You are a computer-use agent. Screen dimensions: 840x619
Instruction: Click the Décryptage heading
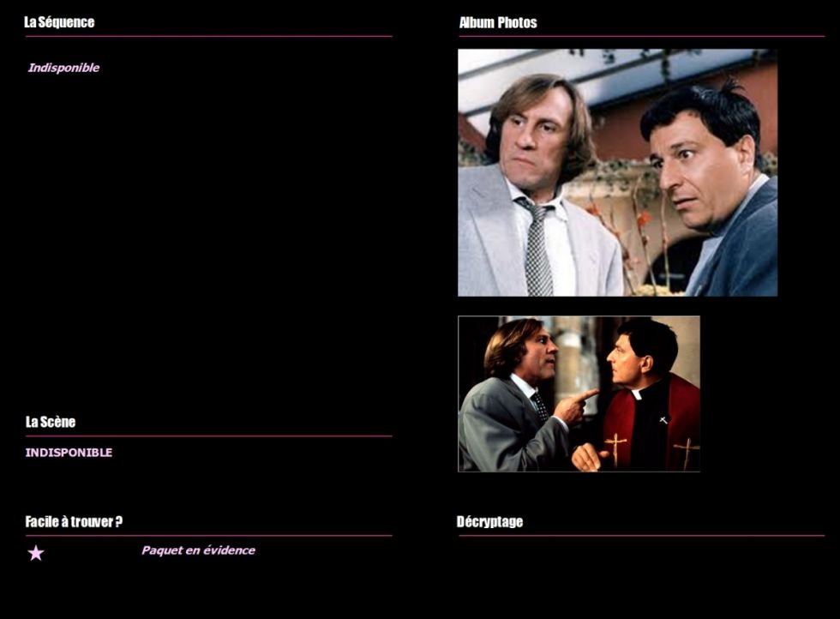(489, 521)
